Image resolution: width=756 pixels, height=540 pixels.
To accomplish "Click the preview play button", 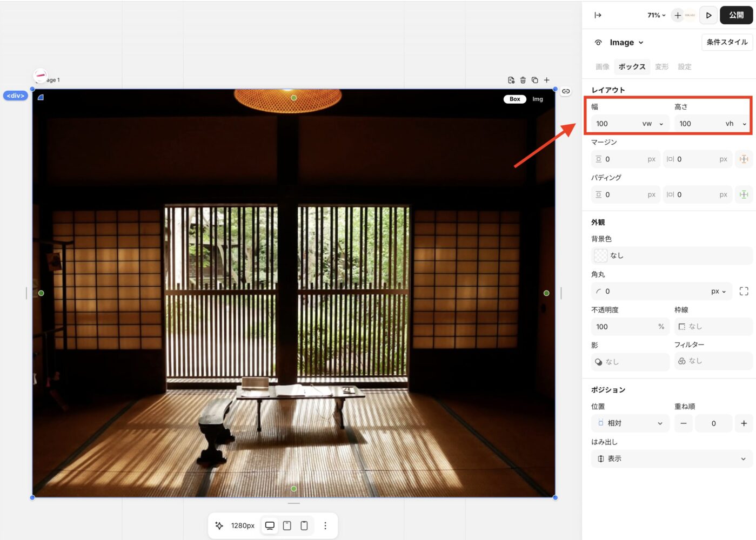I will [x=708, y=15].
